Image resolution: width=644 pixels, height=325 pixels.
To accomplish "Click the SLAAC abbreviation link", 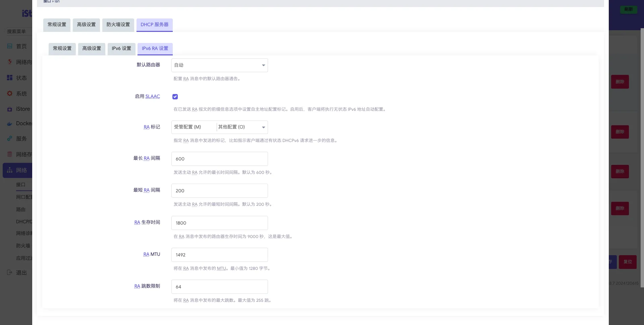I will click(153, 97).
